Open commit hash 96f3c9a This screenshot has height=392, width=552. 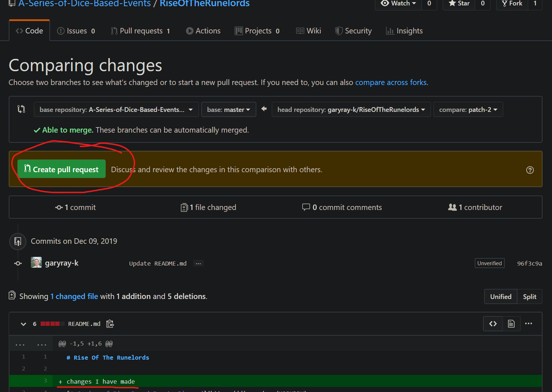tap(529, 263)
